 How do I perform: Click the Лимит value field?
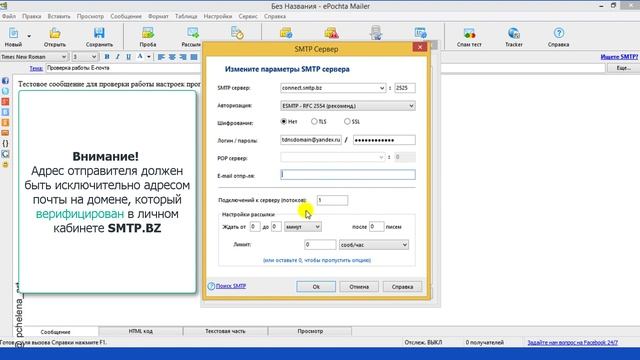coord(320,244)
